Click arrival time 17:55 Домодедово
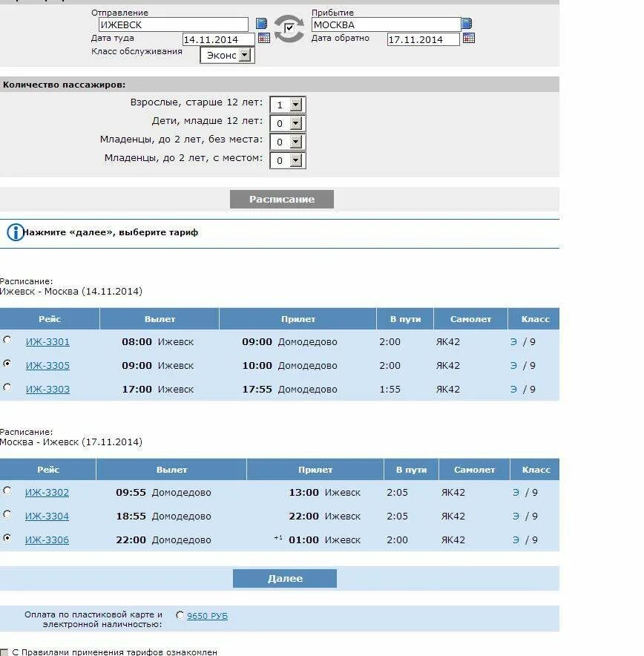The width and height of the screenshot is (644, 656). point(290,390)
